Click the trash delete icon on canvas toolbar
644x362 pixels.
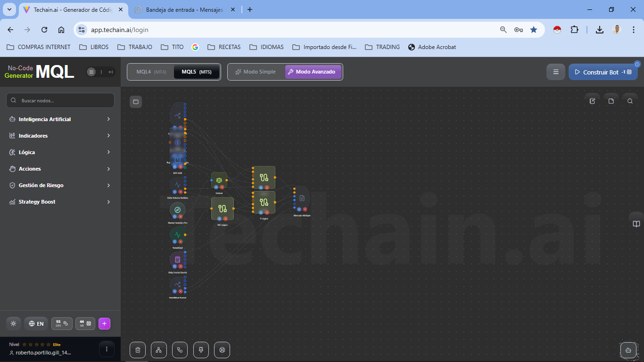pyautogui.click(x=138, y=350)
